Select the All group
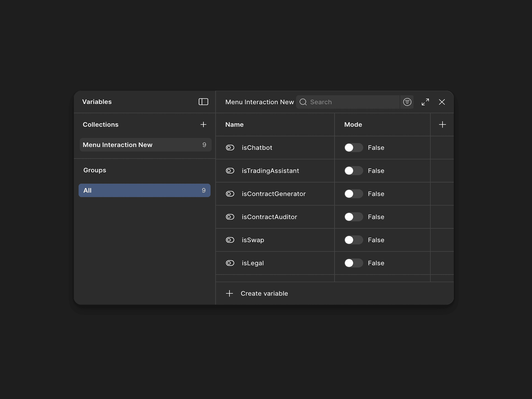Viewport: 532px width, 399px height. (x=144, y=190)
